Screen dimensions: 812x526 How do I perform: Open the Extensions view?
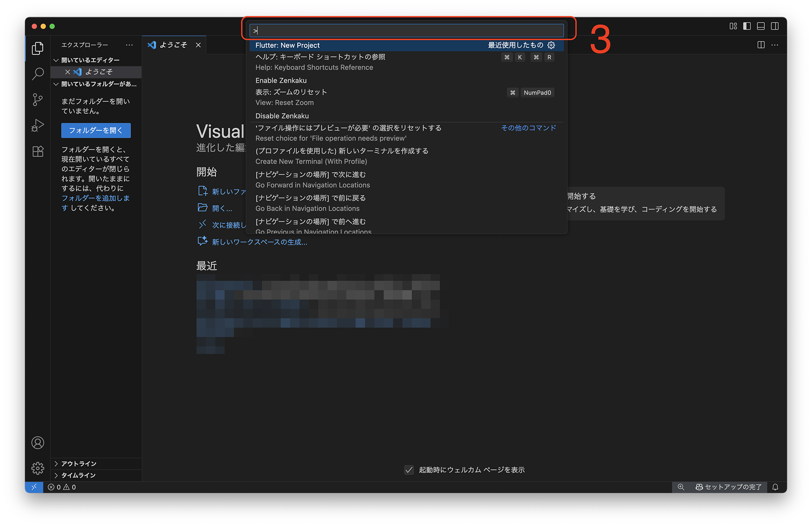click(38, 151)
